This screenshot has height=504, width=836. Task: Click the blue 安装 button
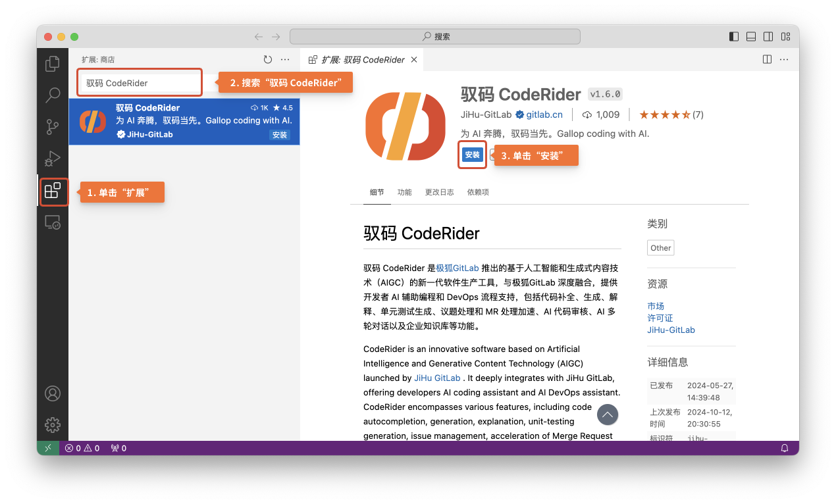pyautogui.click(x=472, y=155)
